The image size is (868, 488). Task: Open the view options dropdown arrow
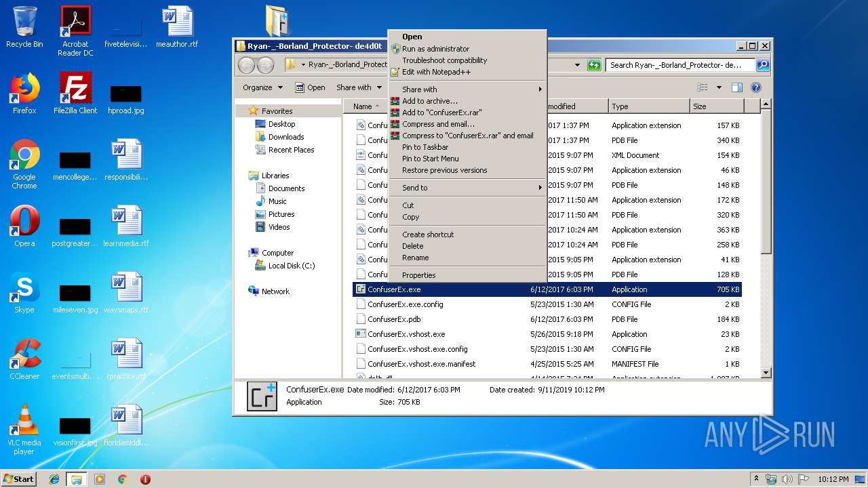coord(719,87)
